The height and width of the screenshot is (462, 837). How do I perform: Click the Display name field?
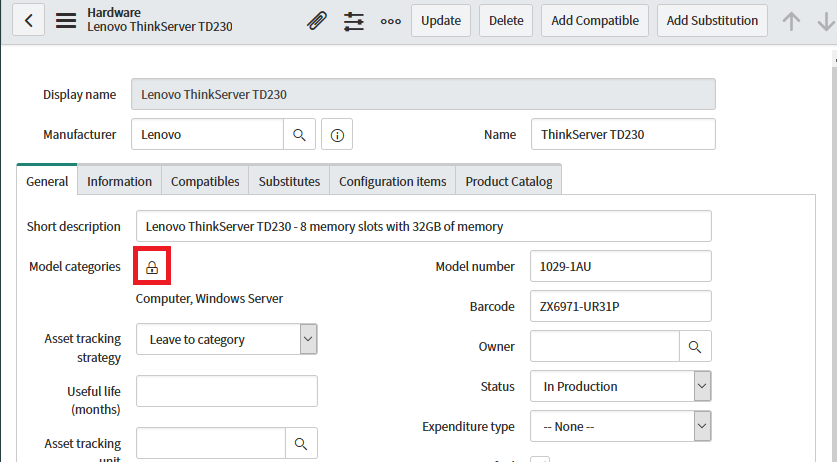[423, 94]
